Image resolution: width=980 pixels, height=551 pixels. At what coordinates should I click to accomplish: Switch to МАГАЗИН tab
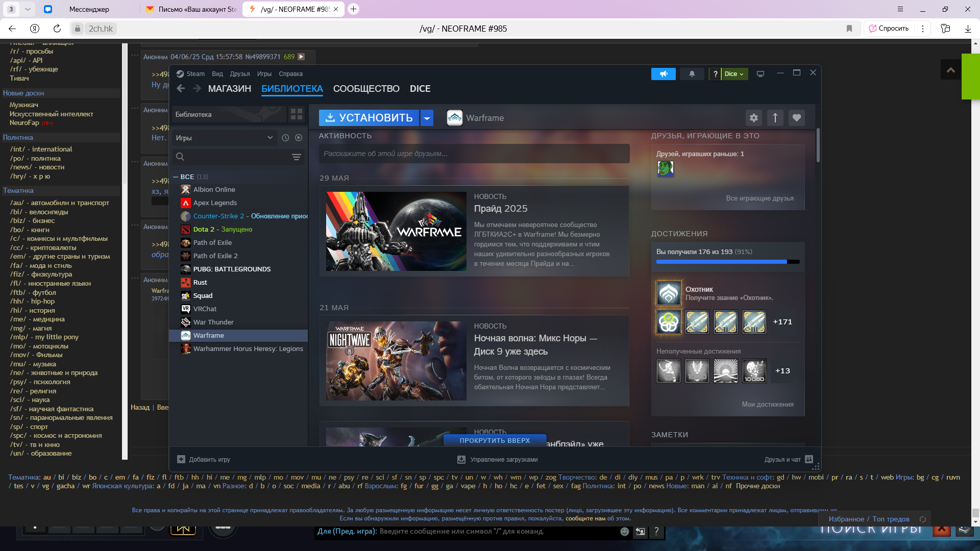[230, 89]
